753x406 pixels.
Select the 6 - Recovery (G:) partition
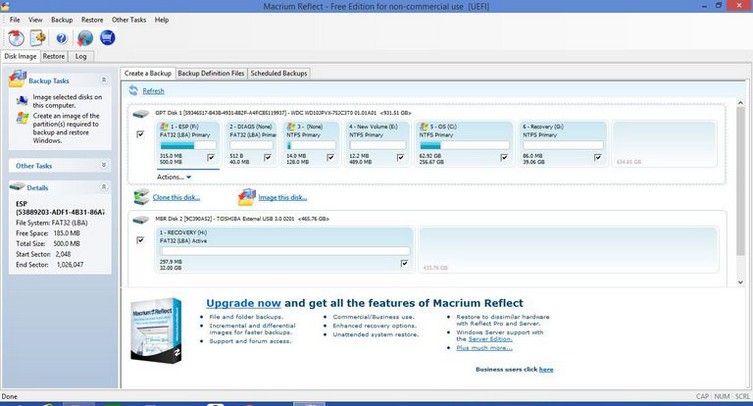tap(563, 144)
